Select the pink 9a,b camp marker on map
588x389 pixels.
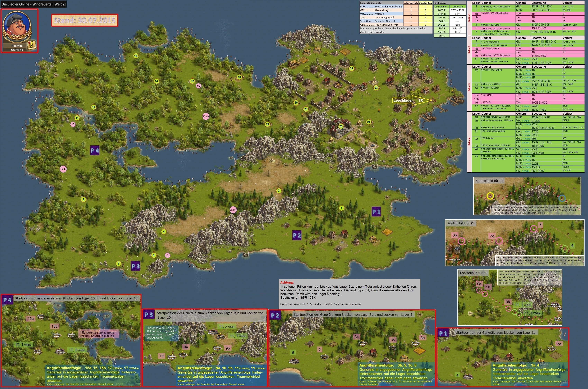tap(63, 169)
